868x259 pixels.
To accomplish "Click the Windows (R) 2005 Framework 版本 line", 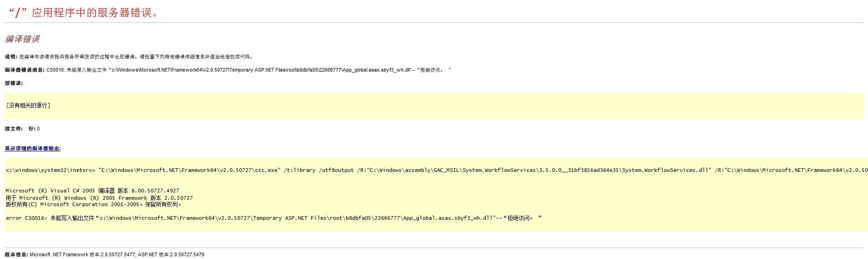I will [99, 198].
